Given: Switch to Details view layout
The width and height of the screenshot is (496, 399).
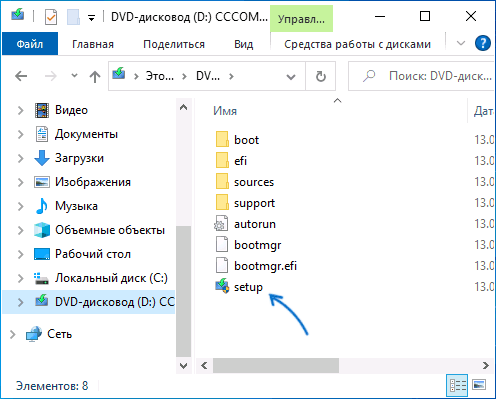Looking at the screenshot, I should pyautogui.click(x=458, y=385).
